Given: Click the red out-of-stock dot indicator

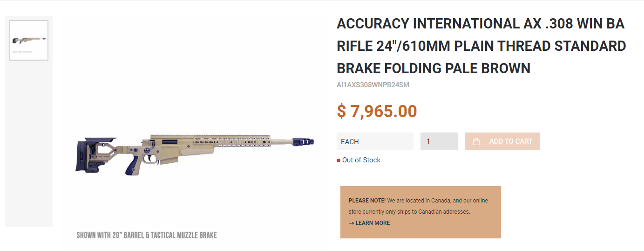Looking at the screenshot, I should [x=339, y=160].
